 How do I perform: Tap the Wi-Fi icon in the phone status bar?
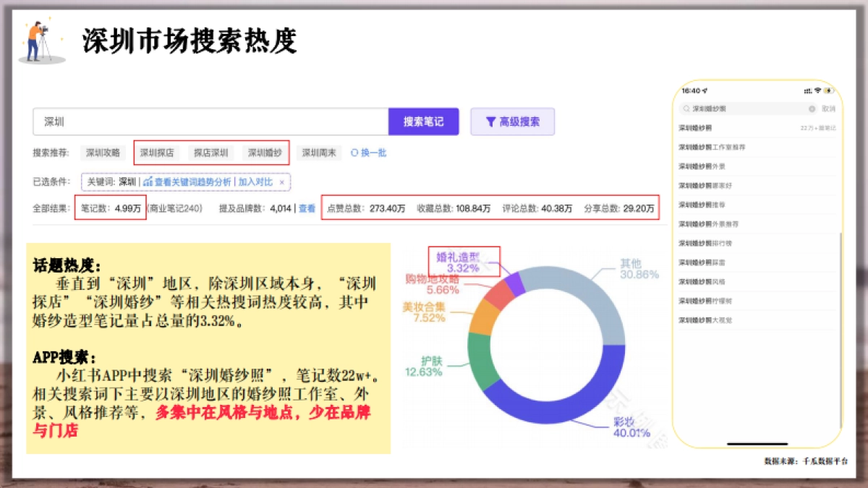pos(817,90)
